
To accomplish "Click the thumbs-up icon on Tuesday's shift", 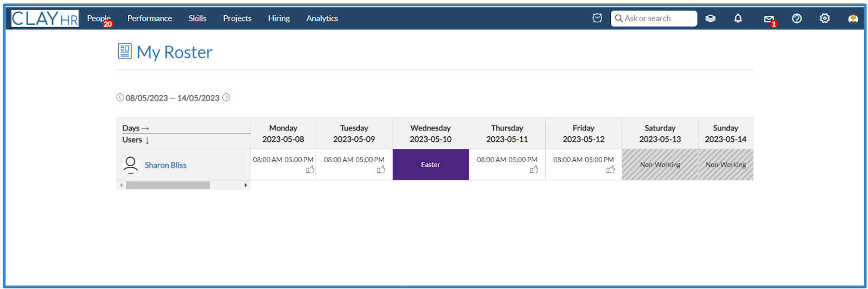I will pos(381,170).
